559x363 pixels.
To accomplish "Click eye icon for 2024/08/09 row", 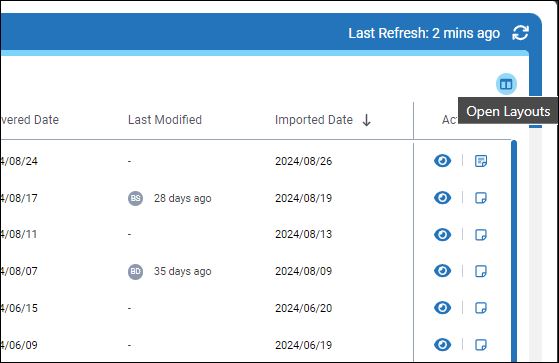I will click(x=442, y=271).
